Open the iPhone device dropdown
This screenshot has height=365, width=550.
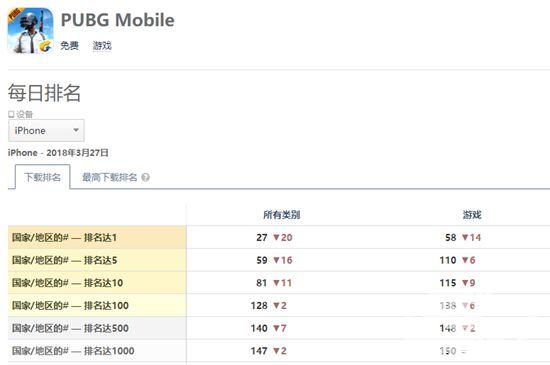46,130
